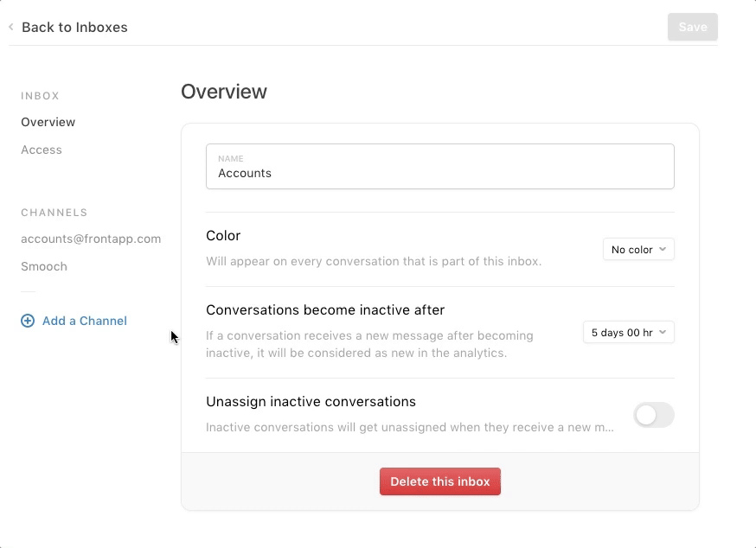Click the Name input field containing Accounts
This screenshot has width=756, height=548.
pyautogui.click(x=440, y=166)
